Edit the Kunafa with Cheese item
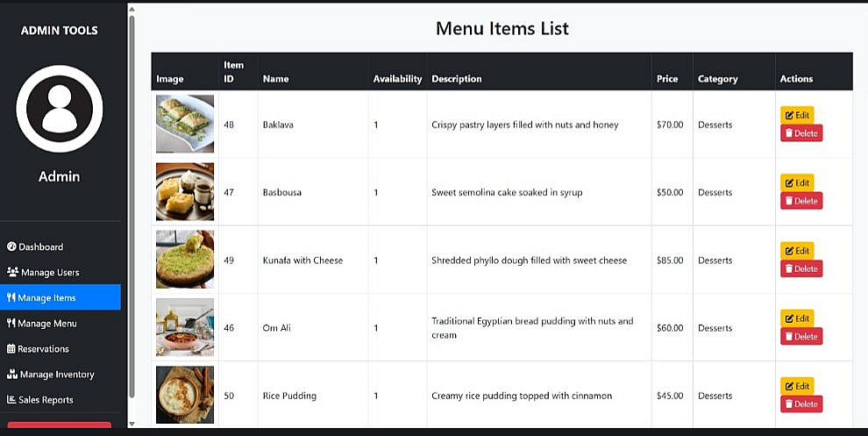 [x=797, y=250]
